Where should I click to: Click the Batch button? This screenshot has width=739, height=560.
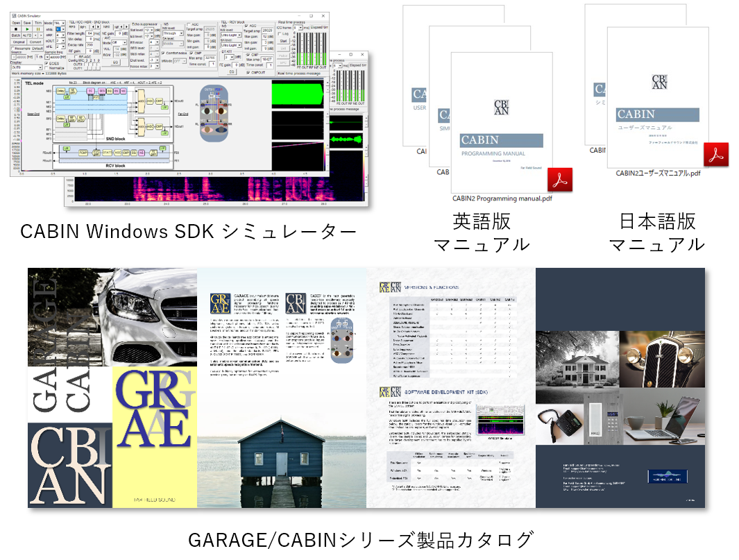(16, 35)
